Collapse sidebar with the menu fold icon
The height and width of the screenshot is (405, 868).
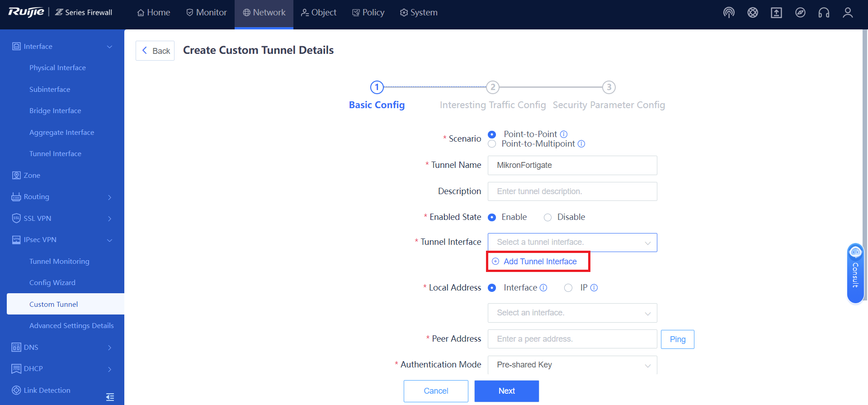(x=110, y=397)
